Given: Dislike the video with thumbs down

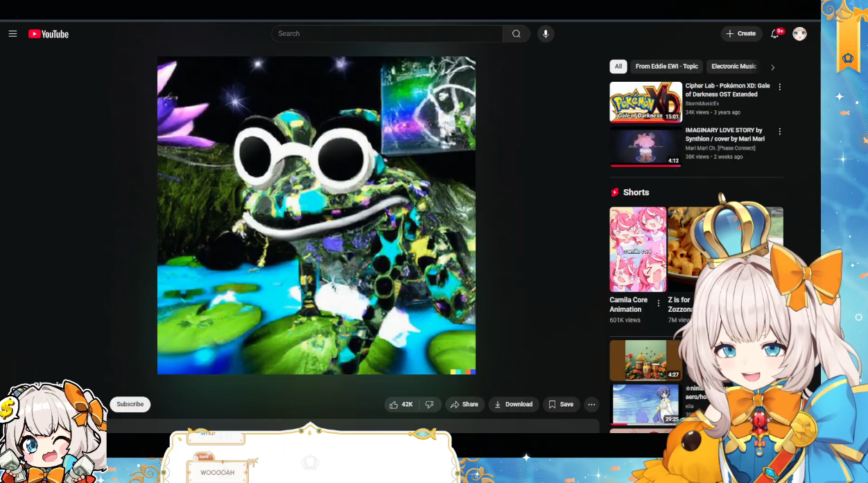Looking at the screenshot, I should [x=430, y=405].
